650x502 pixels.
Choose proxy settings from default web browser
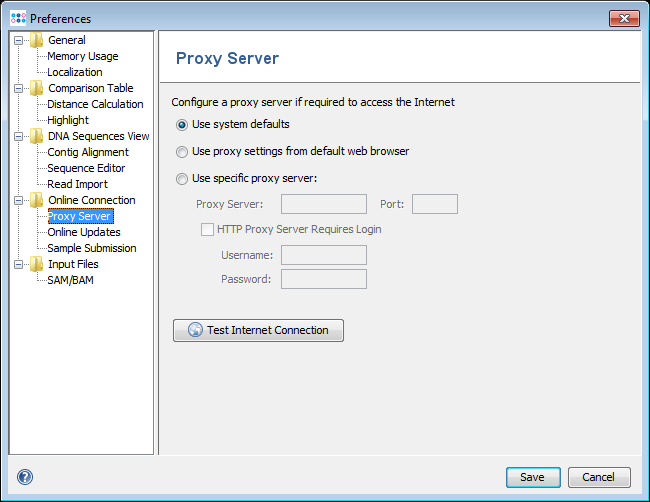click(182, 152)
